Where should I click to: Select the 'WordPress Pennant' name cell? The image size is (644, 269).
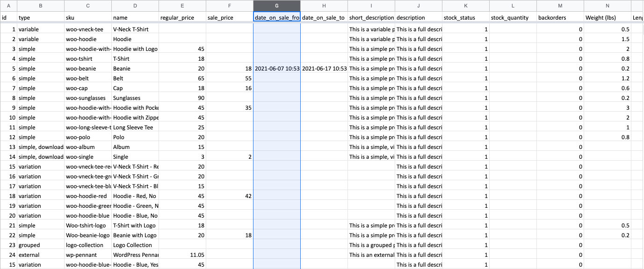135,255
